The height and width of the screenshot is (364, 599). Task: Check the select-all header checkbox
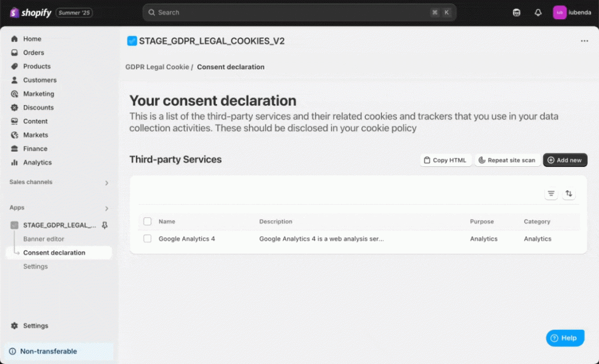147,221
